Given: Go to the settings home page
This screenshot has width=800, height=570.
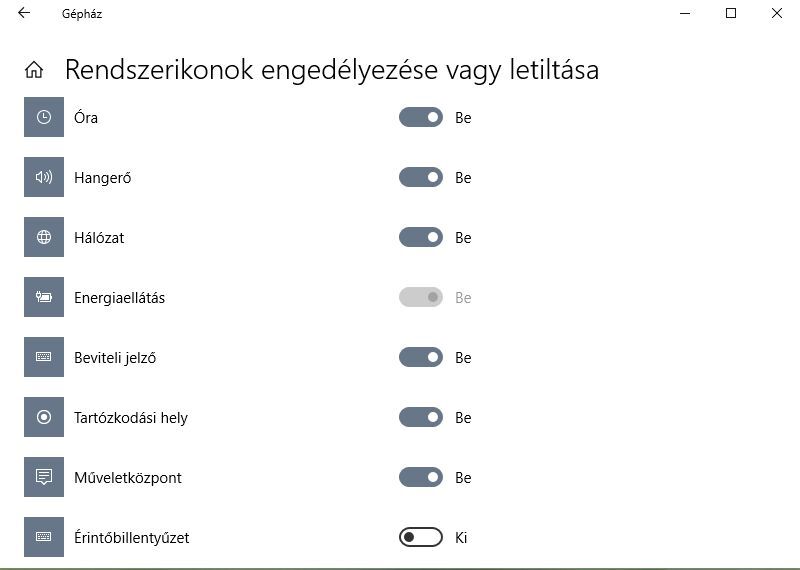Looking at the screenshot, I should (34, 70).
